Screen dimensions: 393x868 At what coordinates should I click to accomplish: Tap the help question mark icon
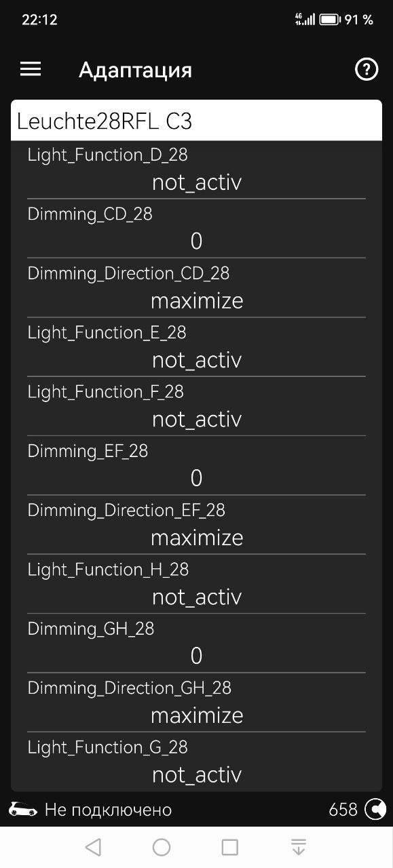click(x=367, y=69)
